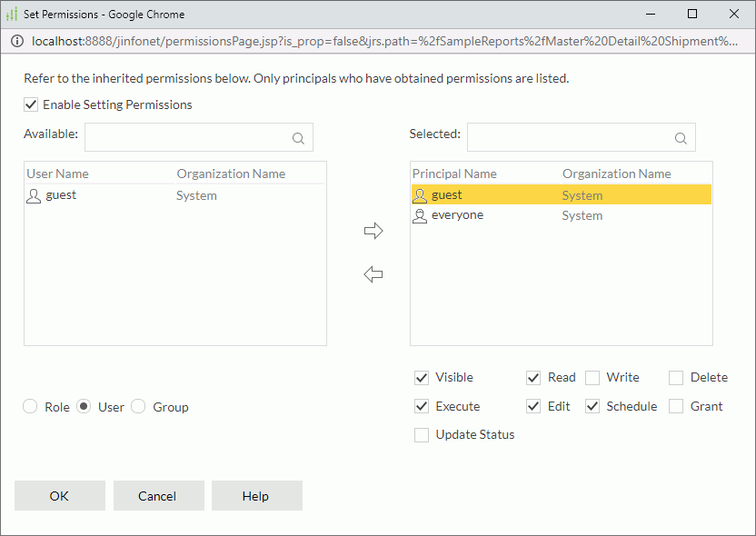Click the page info icon in the address bar
Image resolution: width=756 pixels, height=536 pixels.
click(x=17, y=41)
